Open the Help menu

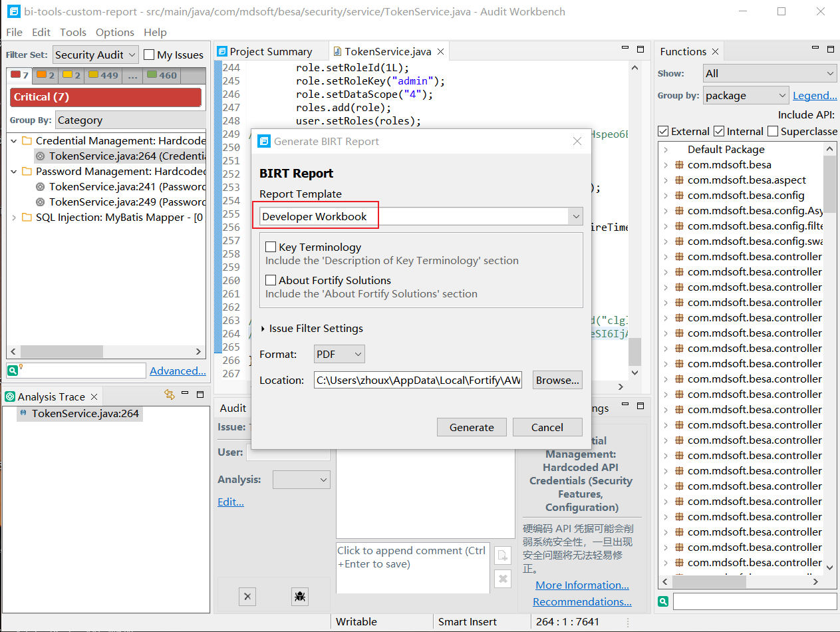coord(156,32)
